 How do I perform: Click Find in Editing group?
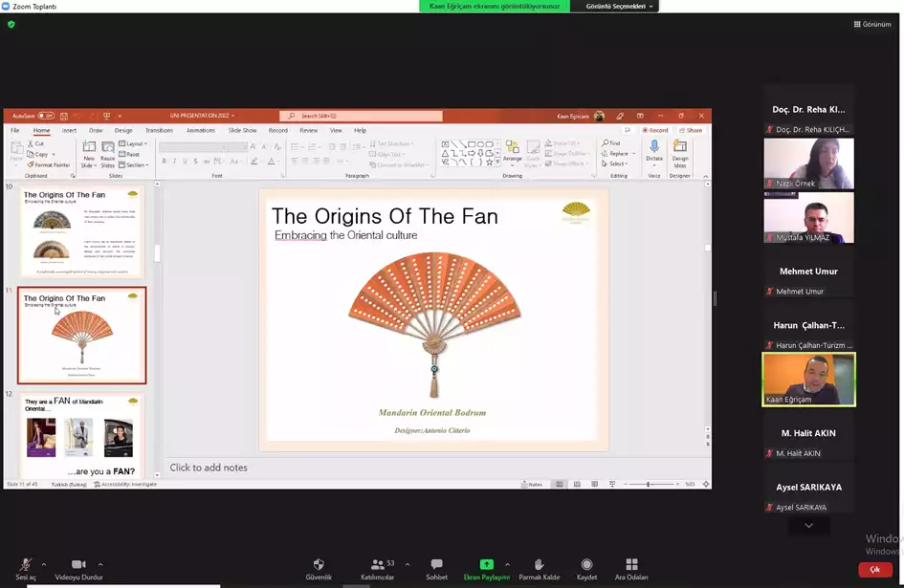coord(611,143)
